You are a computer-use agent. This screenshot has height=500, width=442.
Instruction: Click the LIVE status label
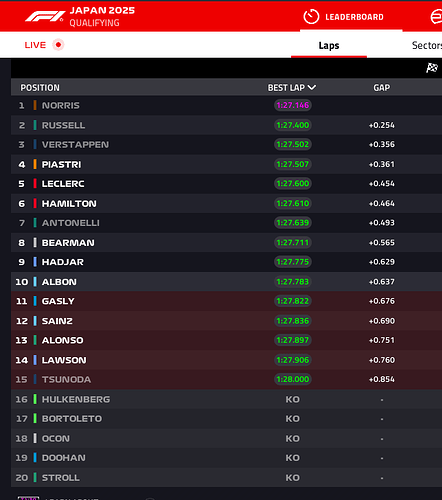(x=35, y=45)
